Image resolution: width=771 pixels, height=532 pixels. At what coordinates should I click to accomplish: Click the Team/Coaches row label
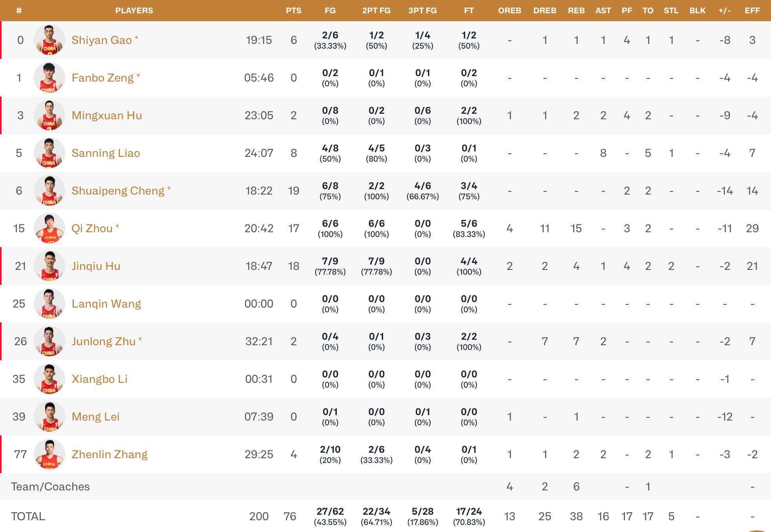coord(50,486)
